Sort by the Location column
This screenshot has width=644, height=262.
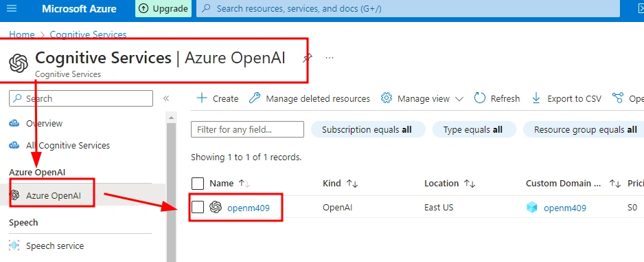(x=450, y=184)
